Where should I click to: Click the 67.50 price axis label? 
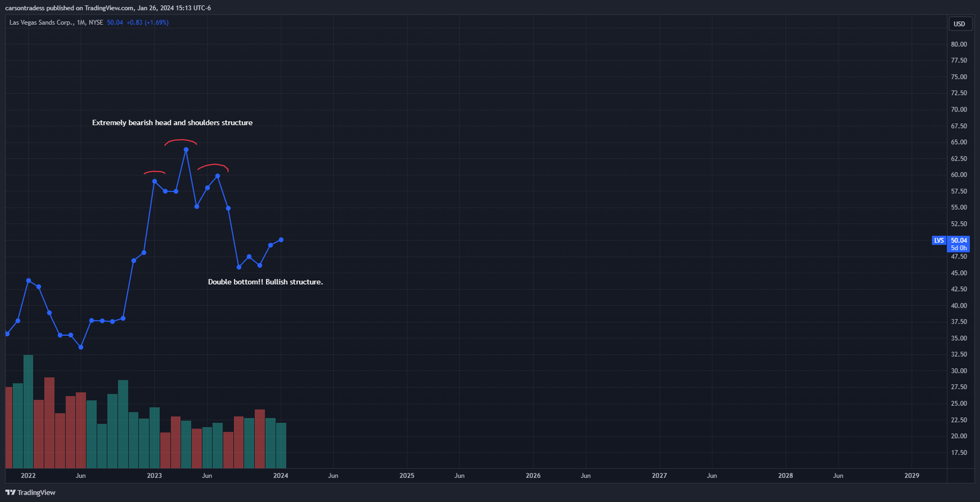coord(959,126)
